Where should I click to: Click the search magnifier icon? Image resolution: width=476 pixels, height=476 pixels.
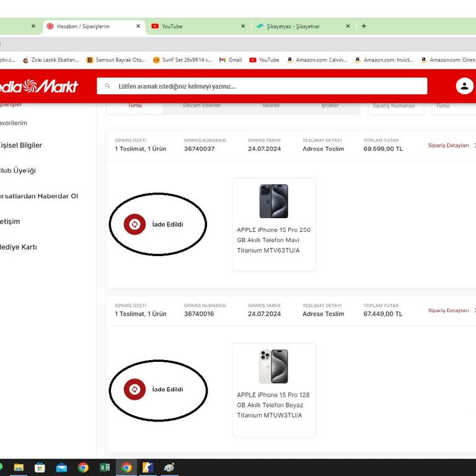(108, 86)
